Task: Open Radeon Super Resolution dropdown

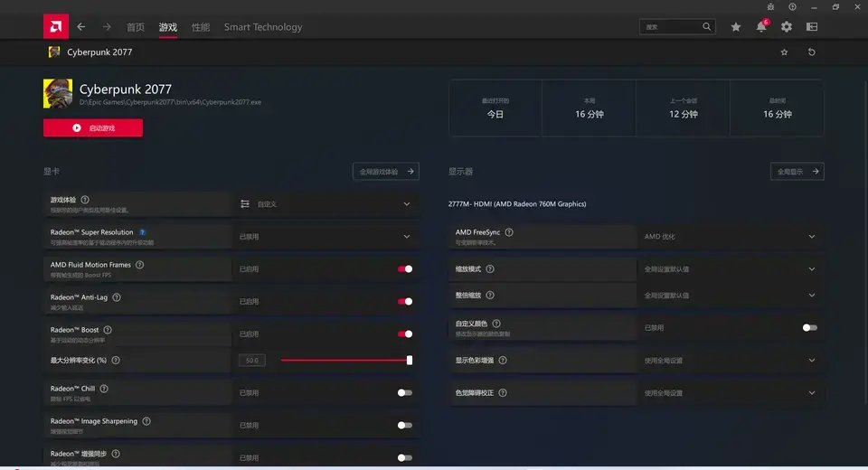Action: coord(325,237)
